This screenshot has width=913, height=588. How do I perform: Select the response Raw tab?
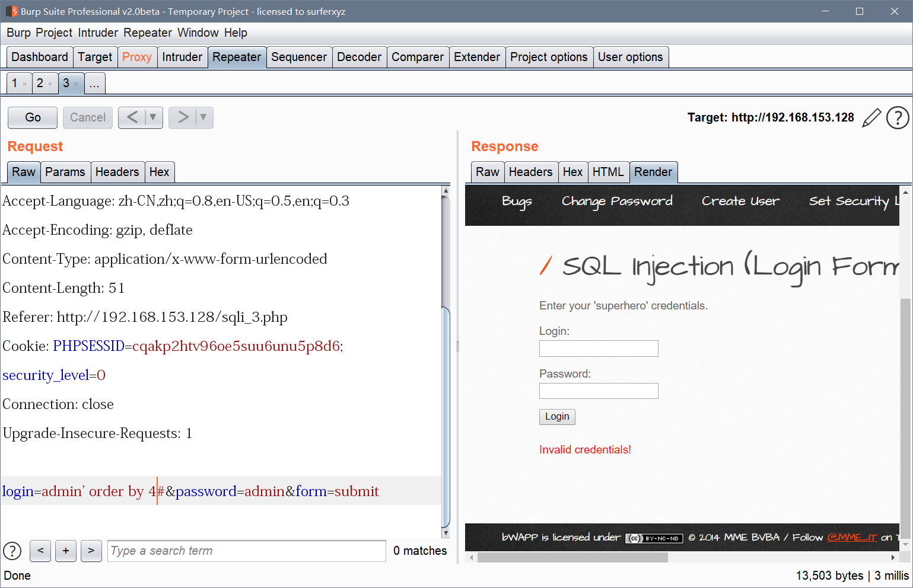tap(488, 172)
